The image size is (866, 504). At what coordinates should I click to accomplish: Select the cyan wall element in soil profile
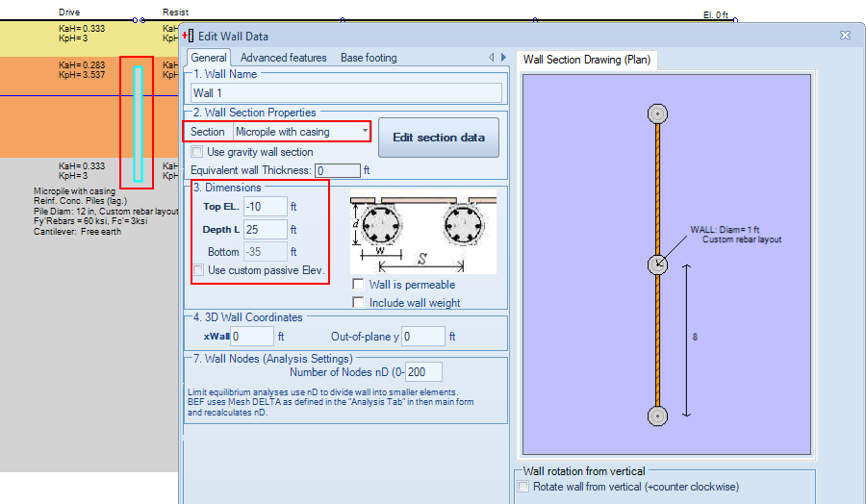(x=138, y=124)
